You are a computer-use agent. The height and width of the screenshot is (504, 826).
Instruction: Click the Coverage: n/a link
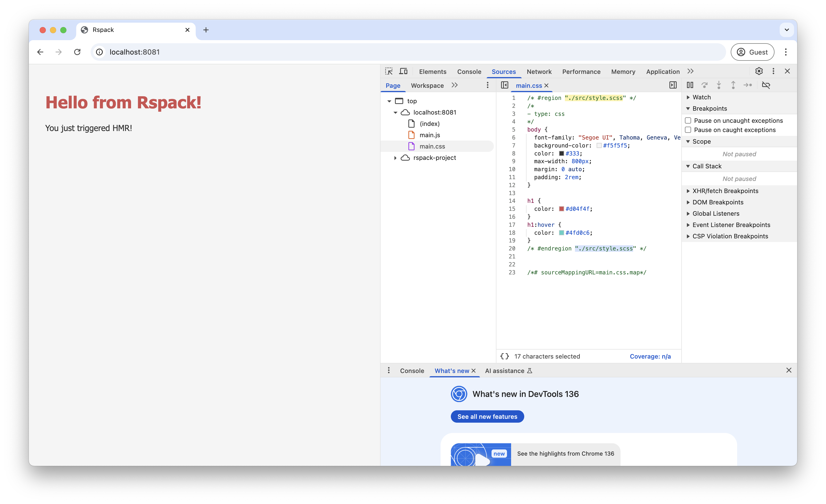[650, 356]
